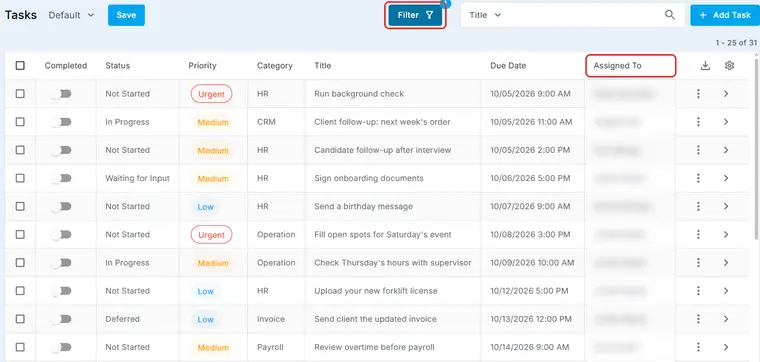This screenshot has height=362, width=760.
Task: Open three-dot menu for Upload forklift license row
Action: tap(698, 291)
